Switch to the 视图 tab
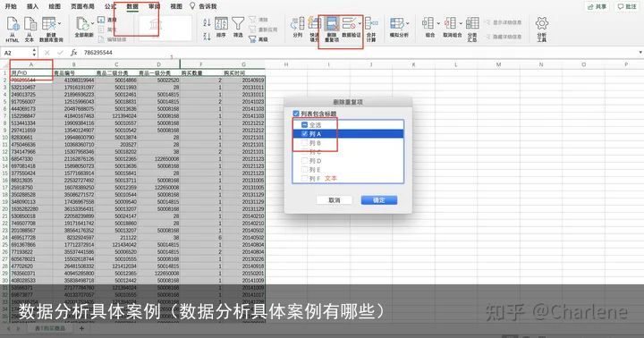This screenshot has height=338, width=644. pyautogui.click(x=176, y=6)
